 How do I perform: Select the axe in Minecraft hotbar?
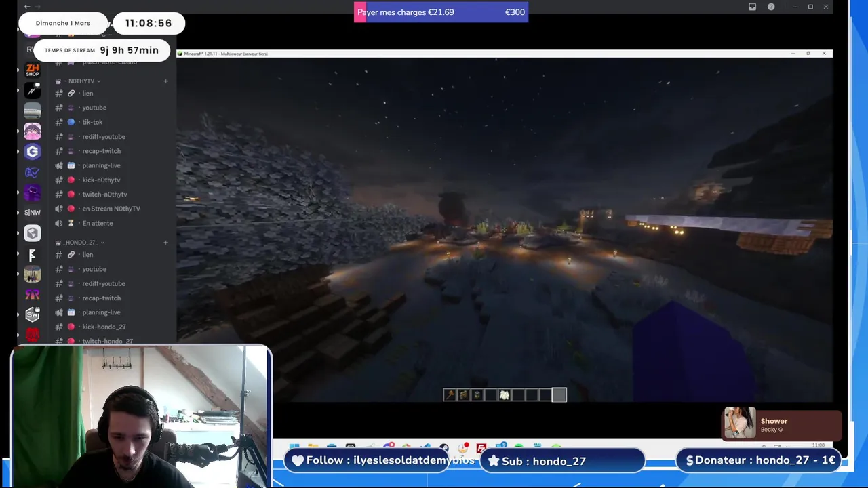click(x=450, y=395)
